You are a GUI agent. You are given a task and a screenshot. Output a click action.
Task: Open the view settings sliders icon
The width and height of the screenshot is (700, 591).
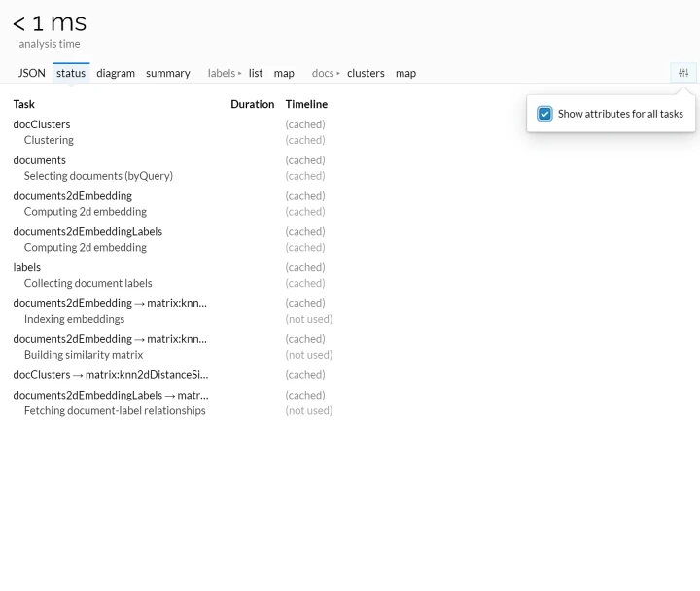tap(683, 73)
